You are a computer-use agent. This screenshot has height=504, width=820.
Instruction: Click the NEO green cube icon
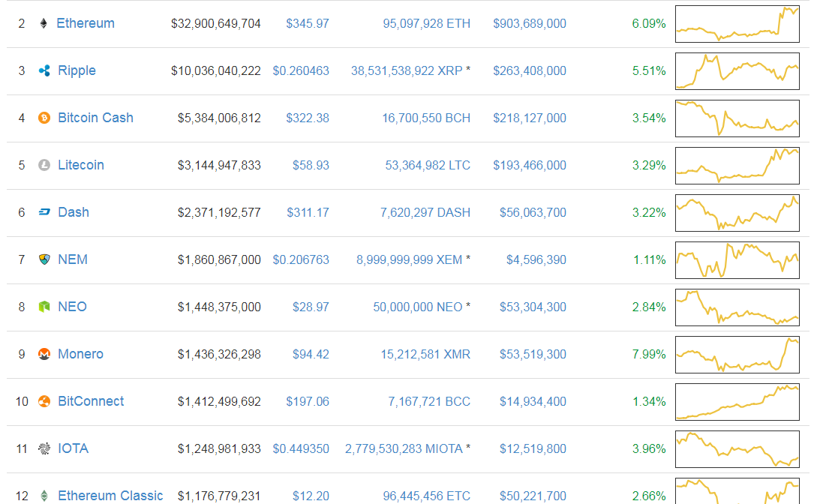(x=44, y=307)
